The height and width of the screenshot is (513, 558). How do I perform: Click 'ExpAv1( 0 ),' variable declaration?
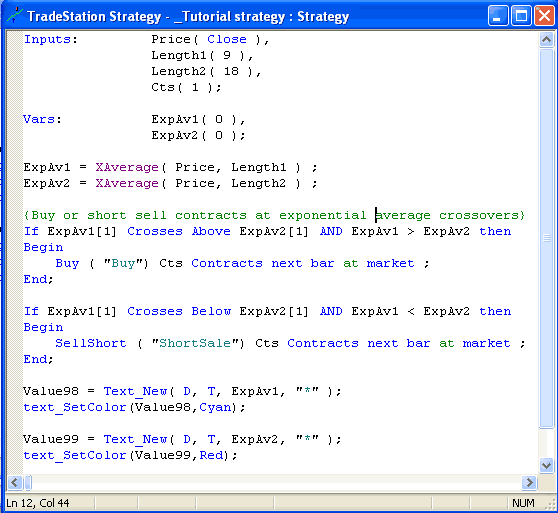pyautogui.click(x=198, y=120)
